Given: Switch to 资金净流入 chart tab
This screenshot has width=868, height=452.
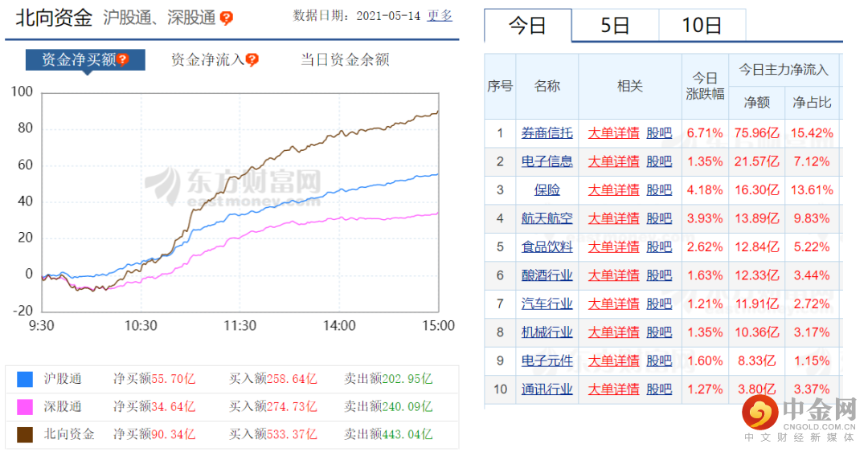Looking at the screenshot, I should pyautogui.click(x=207, y=59).
